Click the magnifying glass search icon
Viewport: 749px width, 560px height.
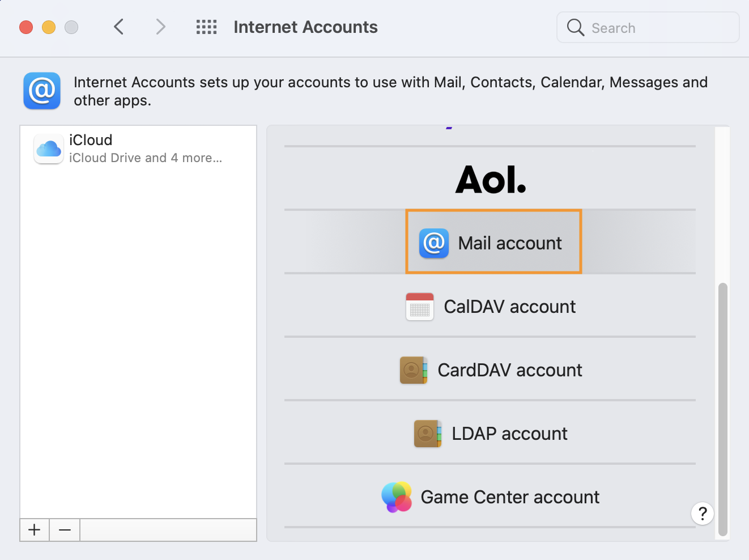click(575, 28)
